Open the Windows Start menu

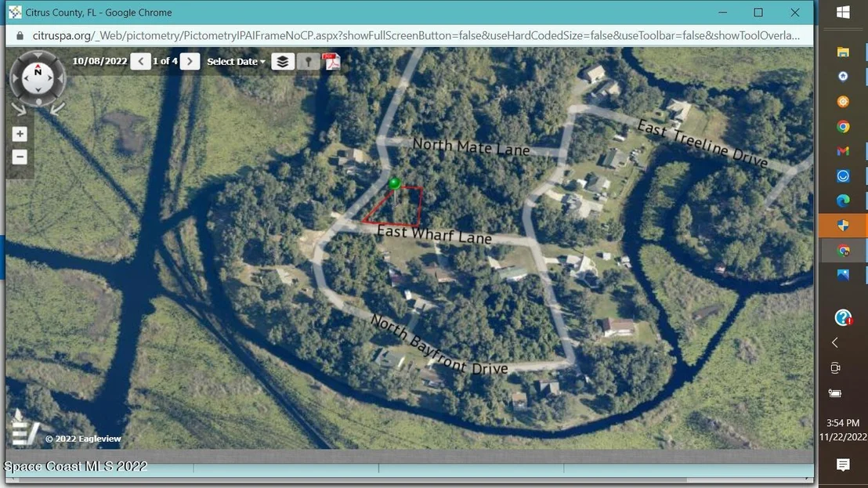point(843,13)
